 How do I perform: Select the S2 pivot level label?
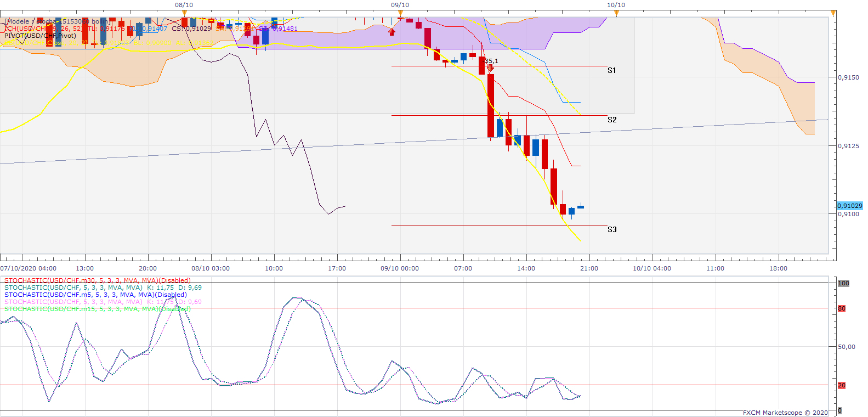612,120
